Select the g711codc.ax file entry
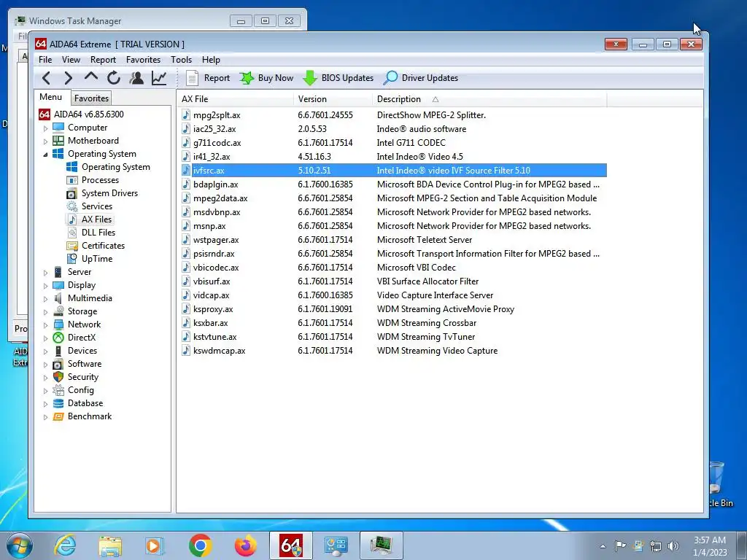Screen dimensions: 747x560 [217, 143]
